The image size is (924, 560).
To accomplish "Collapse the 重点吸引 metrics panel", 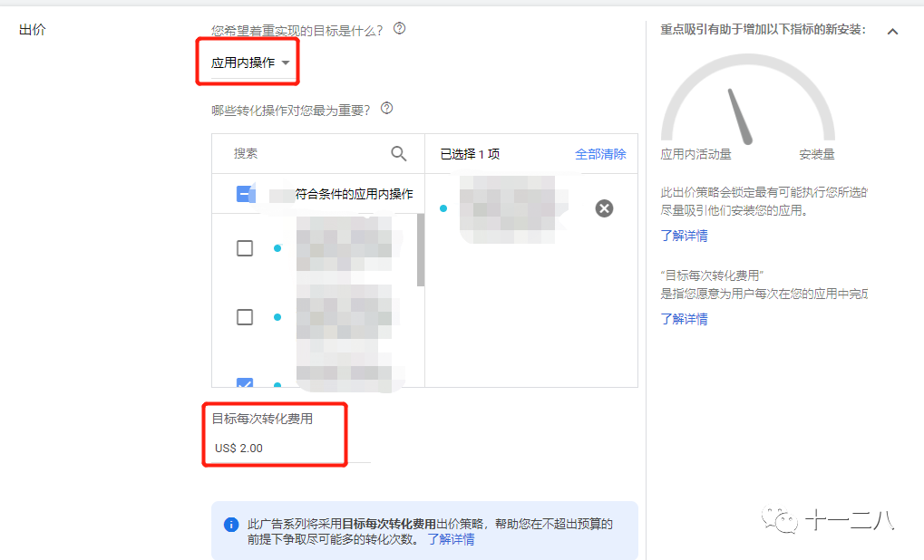I will tap(892, 30).
